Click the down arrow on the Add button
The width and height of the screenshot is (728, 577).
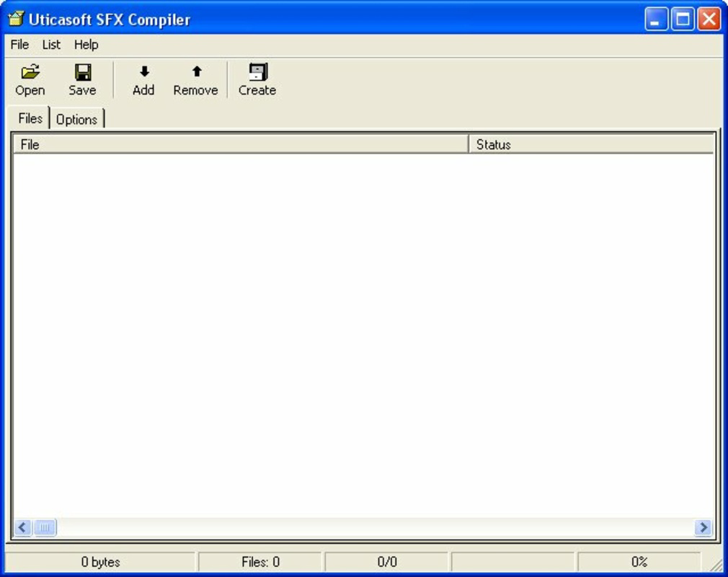pyautogui.click(x=143, y=70)
